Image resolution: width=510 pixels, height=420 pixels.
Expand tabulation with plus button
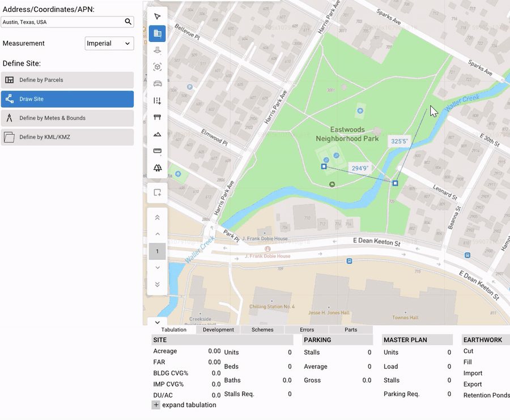pyautogui.click(x=156, y=405)
